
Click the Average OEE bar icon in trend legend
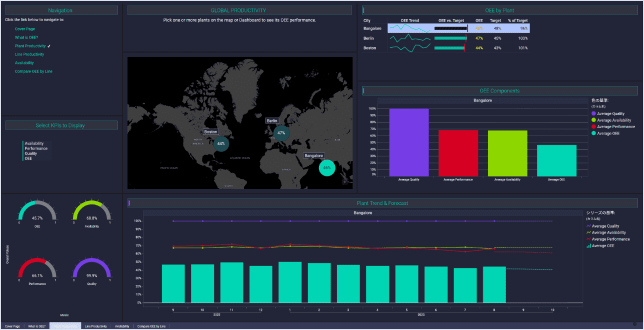(x=588, y=245)
